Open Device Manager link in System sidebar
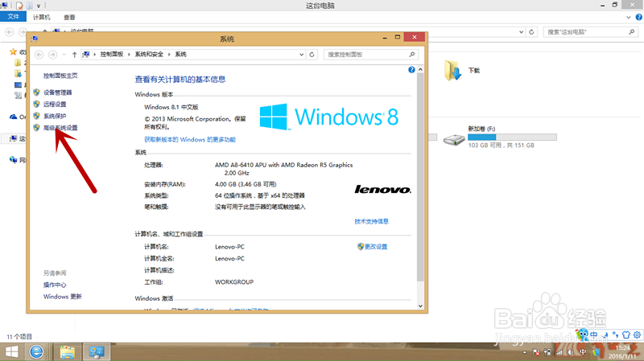The height and width of the screenshot is (361, 644). (x=57, y=92)
